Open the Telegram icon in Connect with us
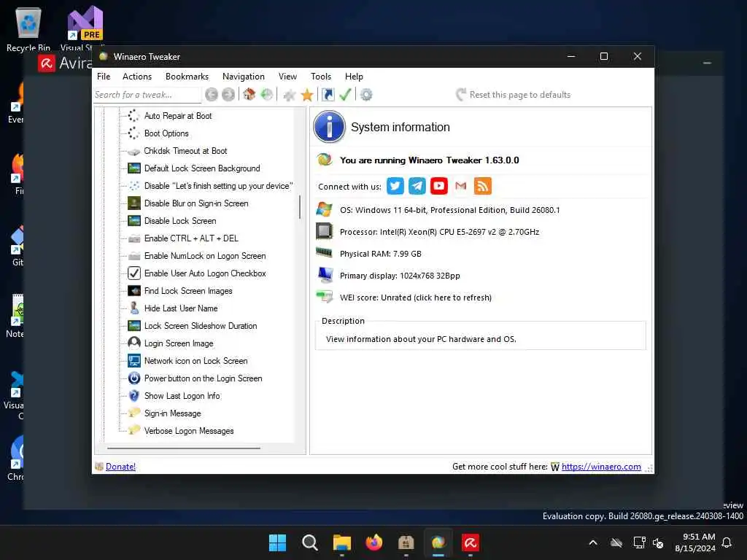This screenshot has width=747, height=560. click(417, 186)
